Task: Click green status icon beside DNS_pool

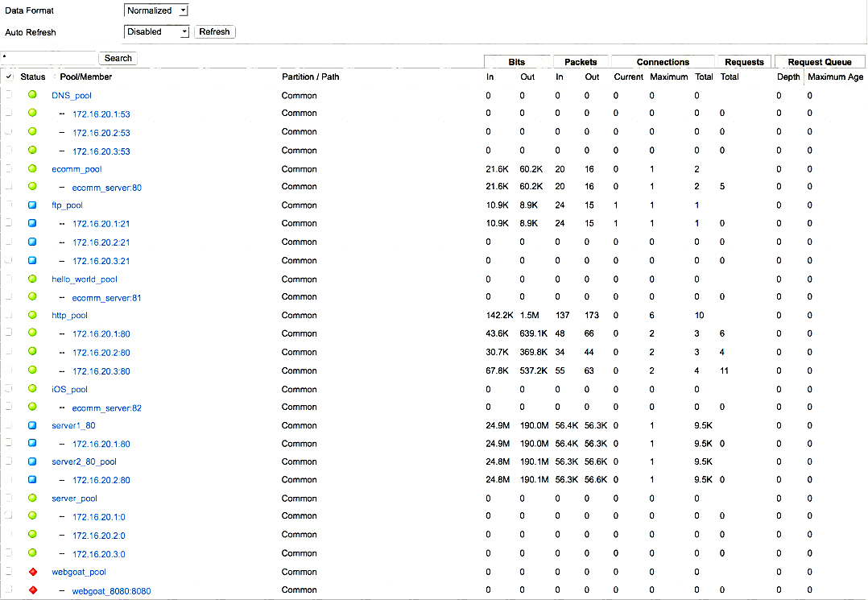Action: 32,95
